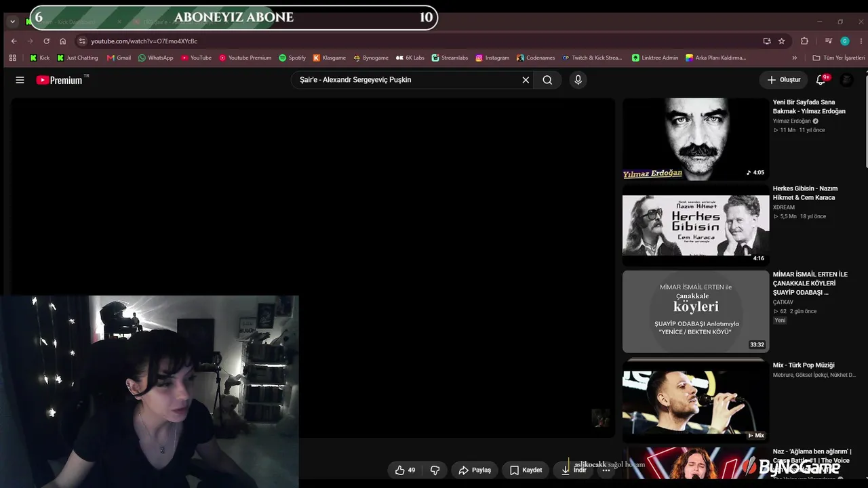The height and width of the screenshot is (488, 868).
Task: Open title 'Yeni Bir Sayfada Sana Bakmak'
Action: pyautogui.click(x=809, y=106)
